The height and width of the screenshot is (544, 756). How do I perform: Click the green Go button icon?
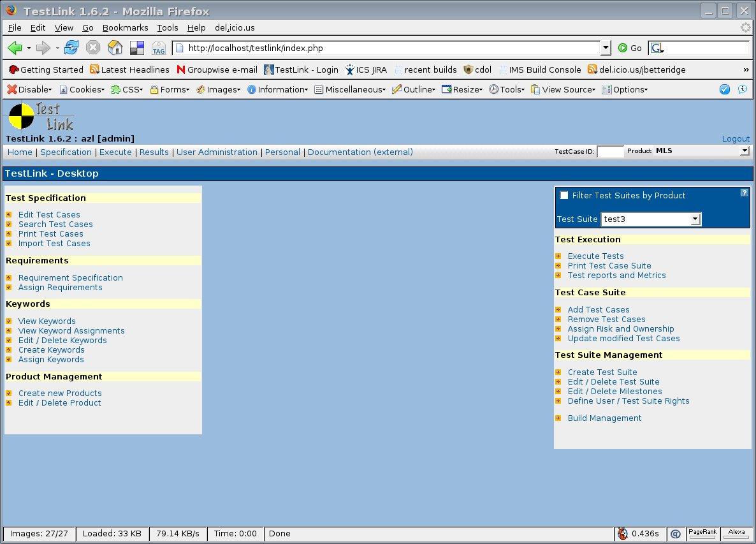pyautogui.click(x=623, y=48)
